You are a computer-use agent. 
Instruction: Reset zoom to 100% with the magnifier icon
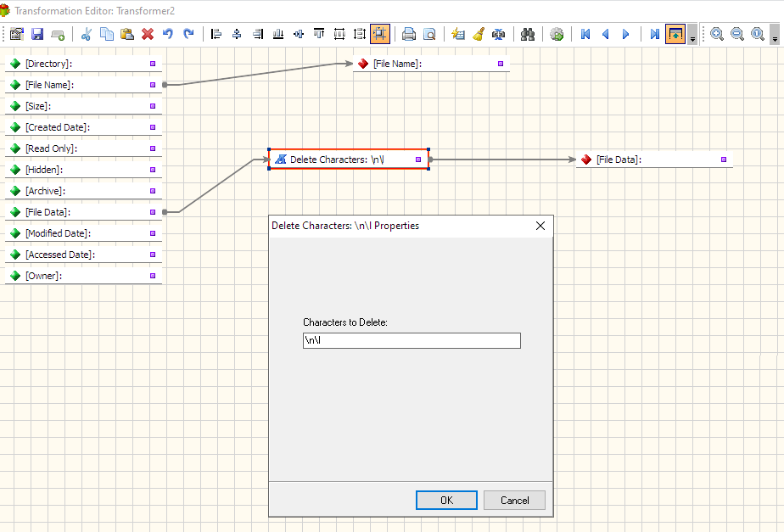point(758,34)
